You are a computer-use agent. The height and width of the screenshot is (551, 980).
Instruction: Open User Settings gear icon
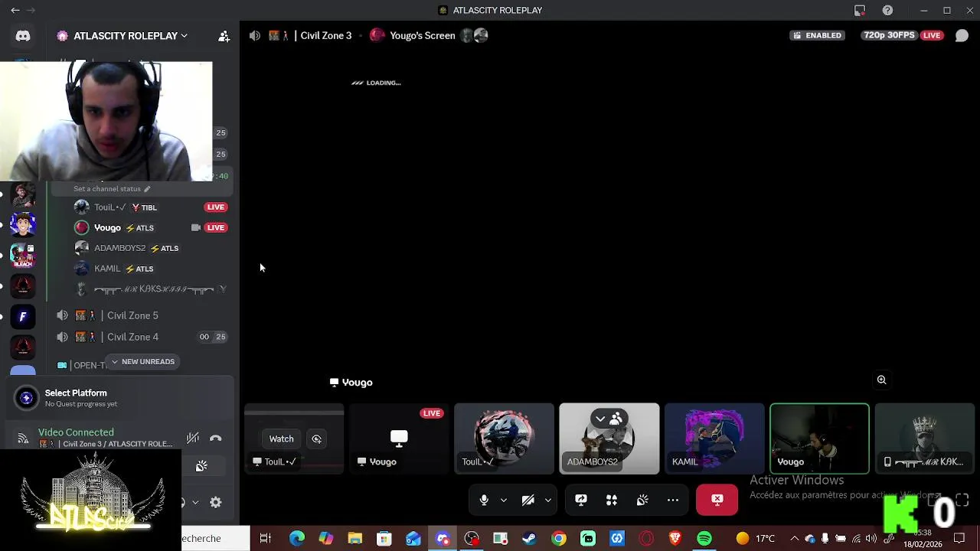216,502
